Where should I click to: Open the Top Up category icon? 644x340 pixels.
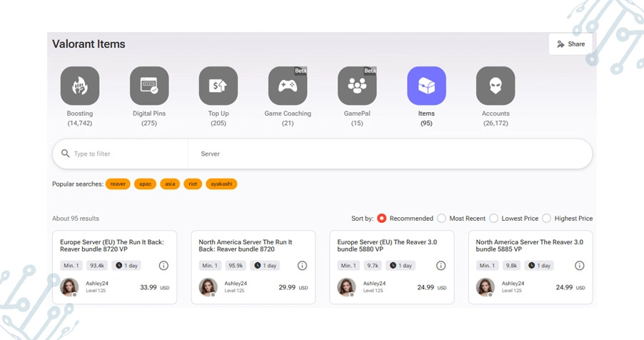pos(218,86)
